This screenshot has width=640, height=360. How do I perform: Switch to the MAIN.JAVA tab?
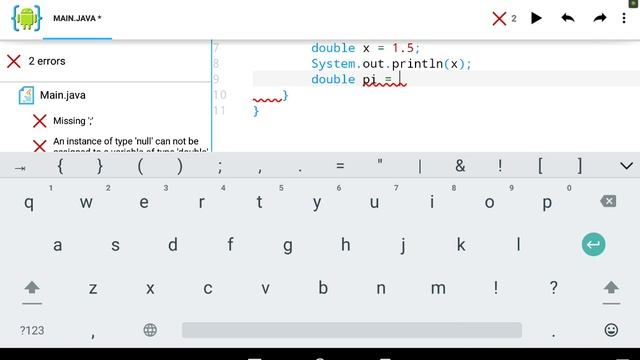(77, 18)
